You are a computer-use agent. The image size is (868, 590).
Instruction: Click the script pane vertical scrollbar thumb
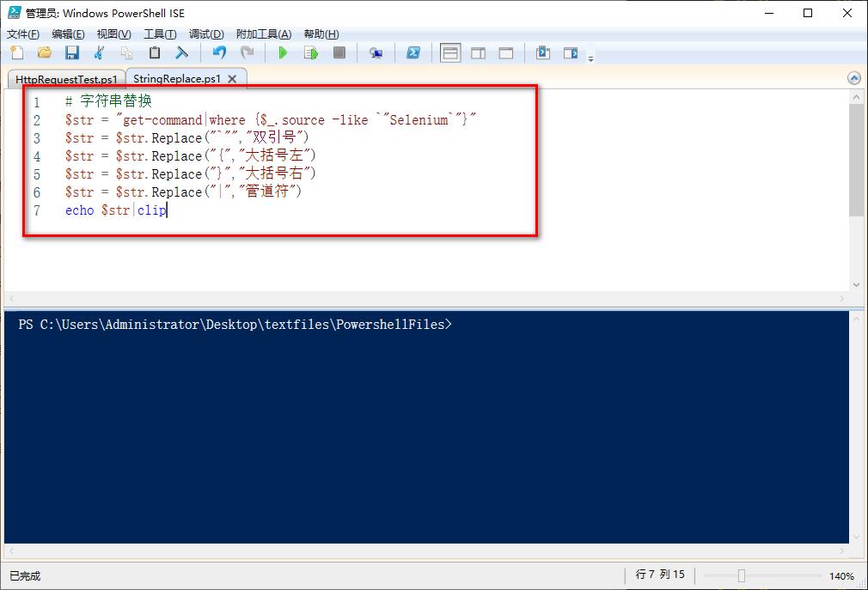coord(856,161)
